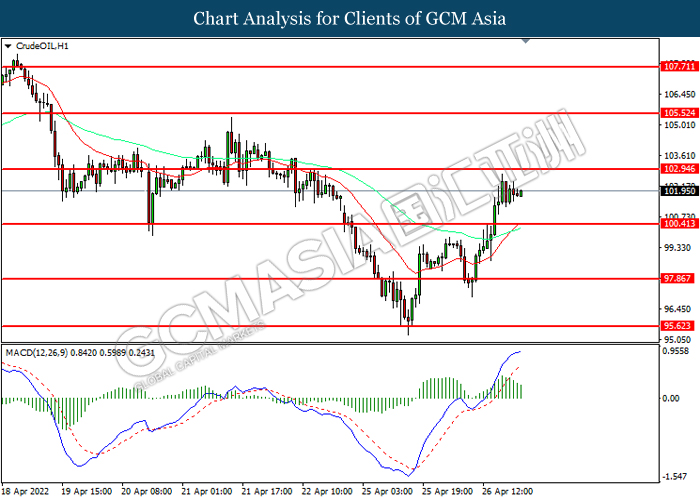The width and height of the screenshot is (700, 500).
Task: Select the 100.413 support price label
Action: click(x=679, y=223)
